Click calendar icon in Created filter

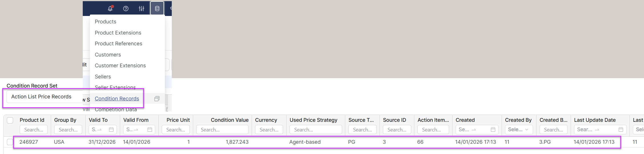[493, 130]
